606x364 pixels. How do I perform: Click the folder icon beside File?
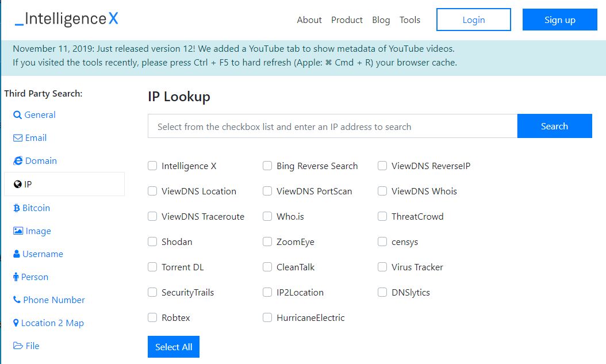pos(18,346)
